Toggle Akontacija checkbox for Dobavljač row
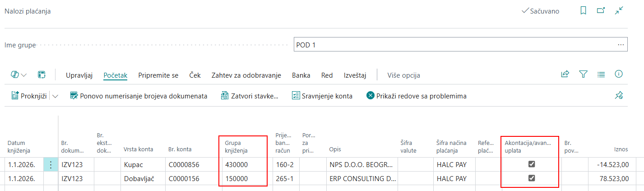Screen dimensions: 644x191 (532, 178)
